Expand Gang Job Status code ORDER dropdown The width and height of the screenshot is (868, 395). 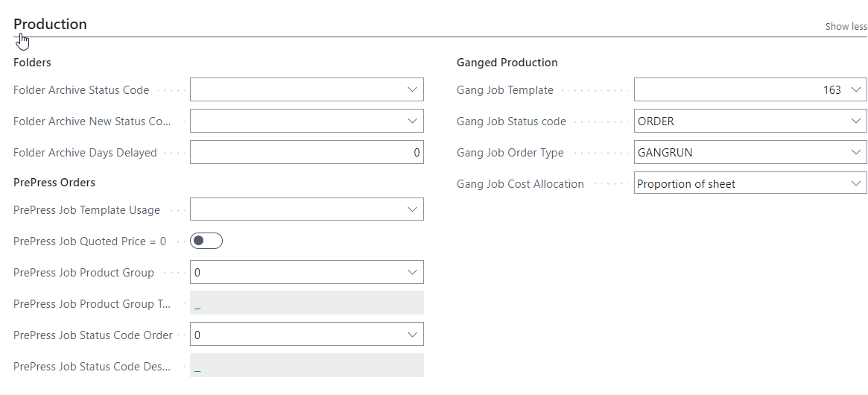click(856, 121)
